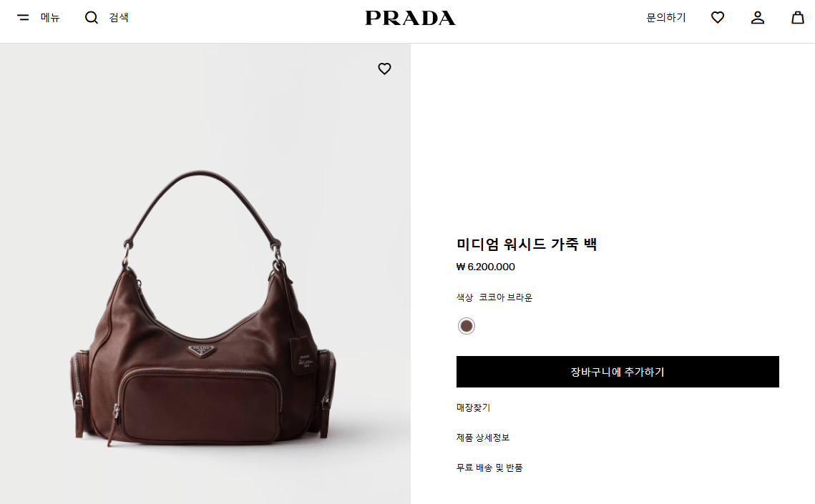Open the 문의하기 contact link
This screenshot has height=504, width=815.
pyautogui.click(x=666, y=18)
